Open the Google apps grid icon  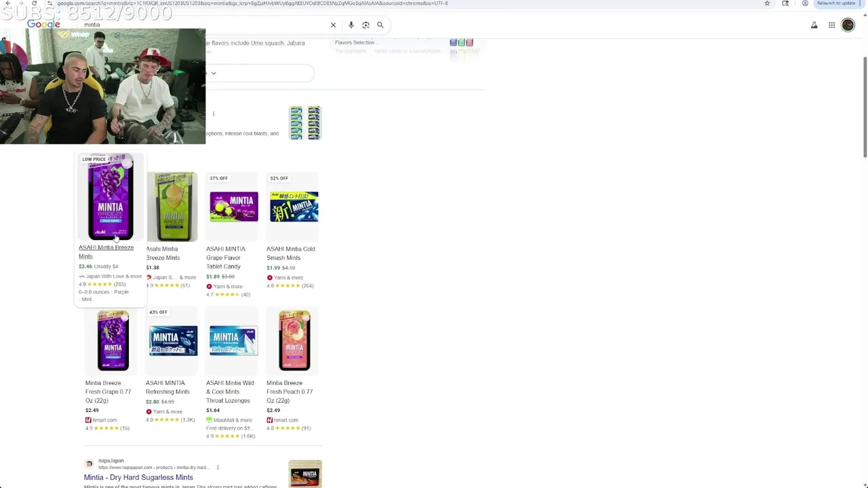click(x=831, y=25)
